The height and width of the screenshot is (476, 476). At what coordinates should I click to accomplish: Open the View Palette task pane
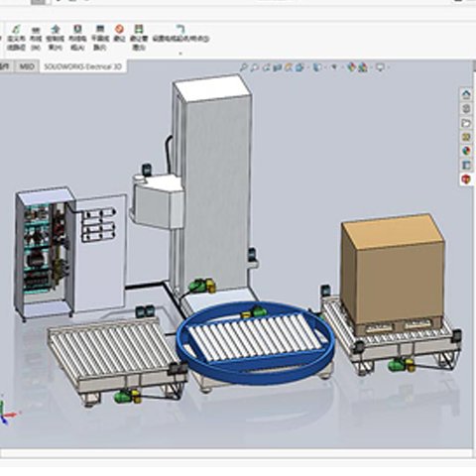click(x=466, y=137)
